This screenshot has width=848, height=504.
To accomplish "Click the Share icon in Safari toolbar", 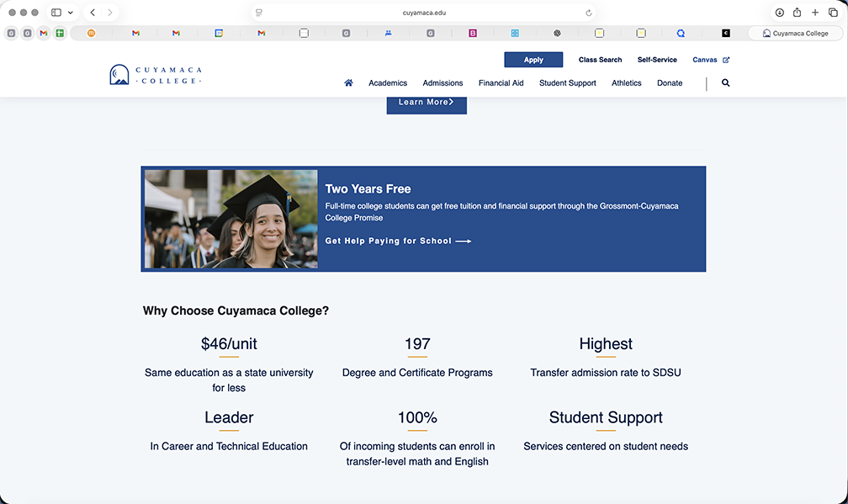I will pos(798,13).
